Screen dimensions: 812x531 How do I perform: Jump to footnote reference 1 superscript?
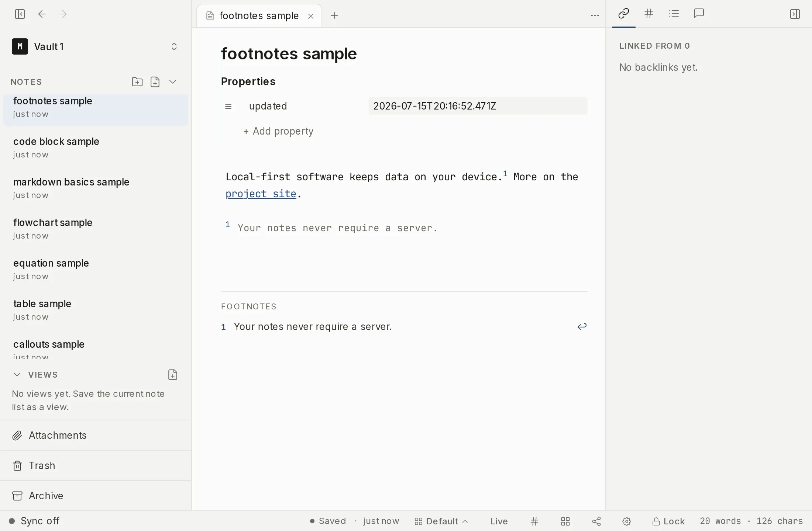coord(505,173)
